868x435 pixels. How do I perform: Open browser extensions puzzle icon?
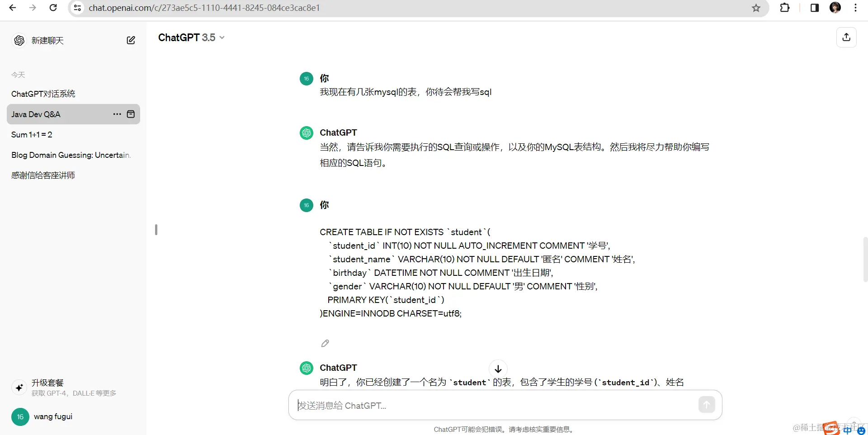tap(785, 8)
